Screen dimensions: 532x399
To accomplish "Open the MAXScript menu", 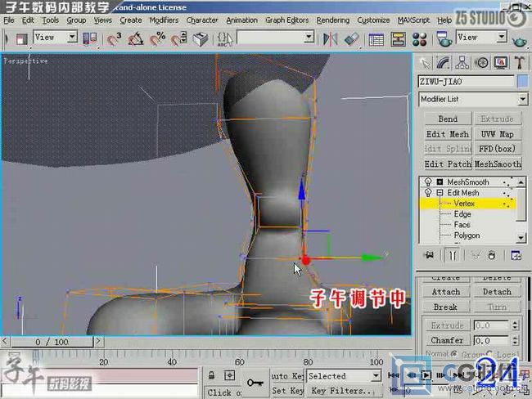I will coord(413,20).
